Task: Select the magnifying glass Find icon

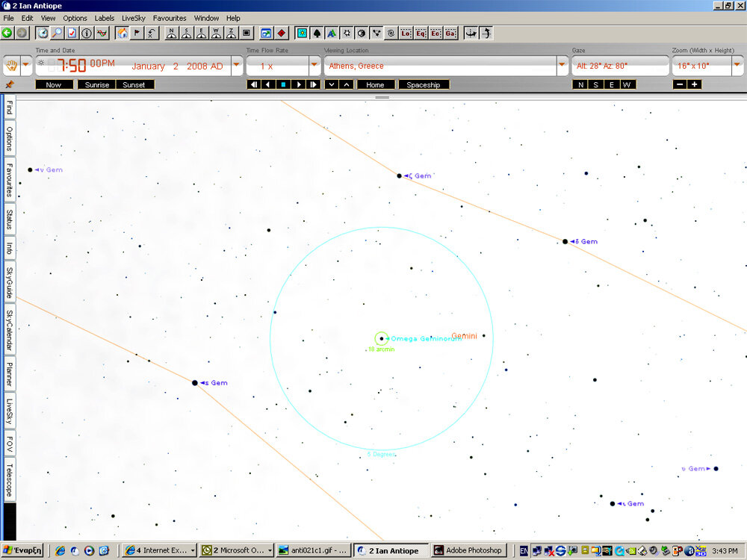Action: [x=57, y=33]
